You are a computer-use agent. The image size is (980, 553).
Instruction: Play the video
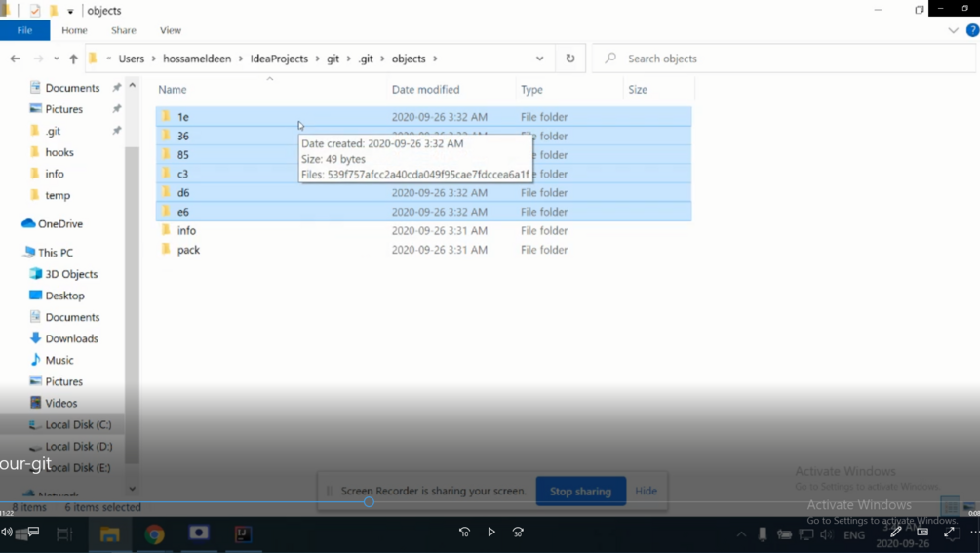click(x=491, y=532)
